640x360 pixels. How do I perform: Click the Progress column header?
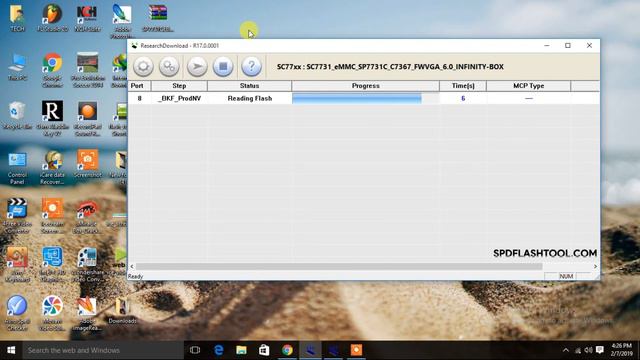coord(365,86)
